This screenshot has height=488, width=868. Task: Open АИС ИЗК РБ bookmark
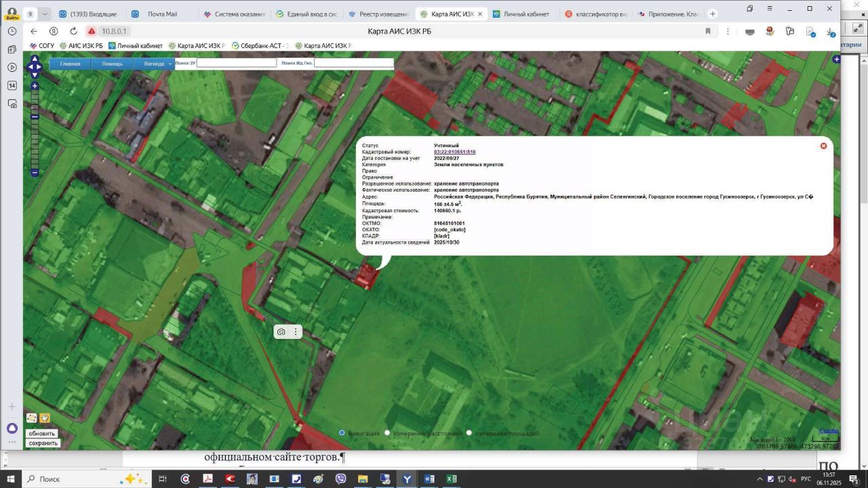pyautogui.click(x=81, y=45)
